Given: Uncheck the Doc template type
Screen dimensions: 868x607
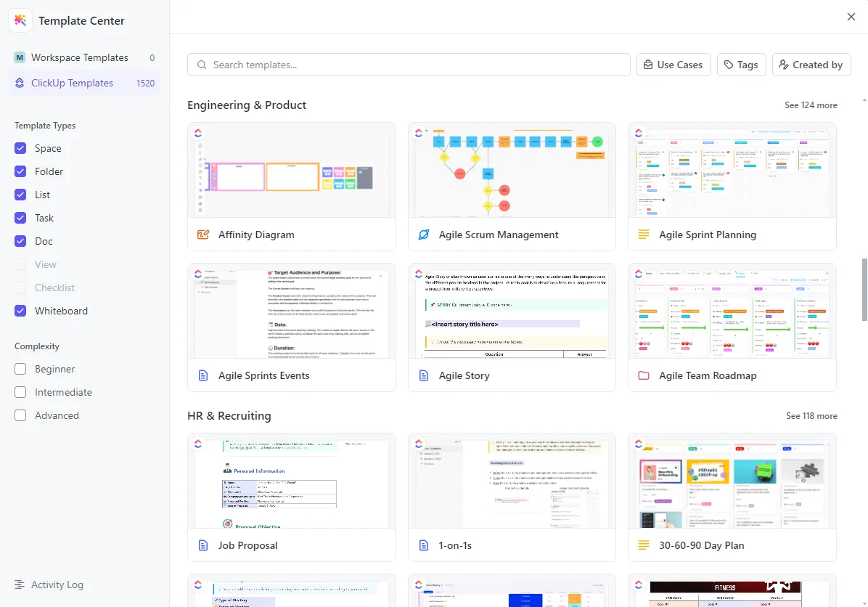Looking at the screenshot, I should coord(20,242).
